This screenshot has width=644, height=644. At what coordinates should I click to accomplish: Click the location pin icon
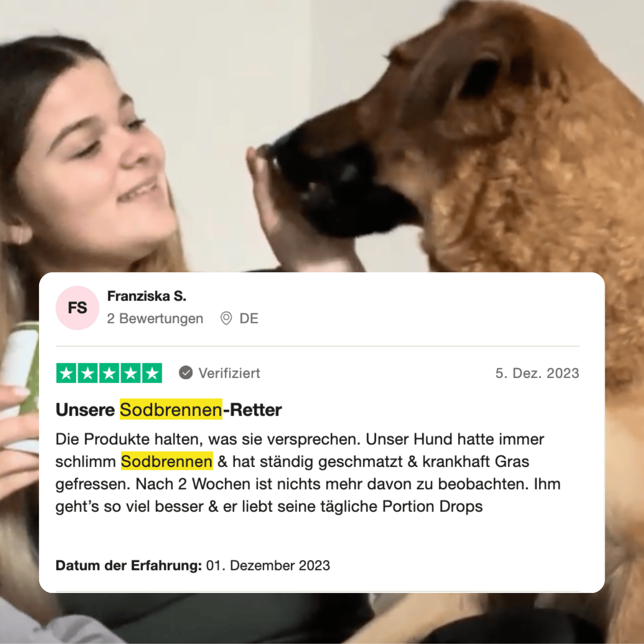226,318
